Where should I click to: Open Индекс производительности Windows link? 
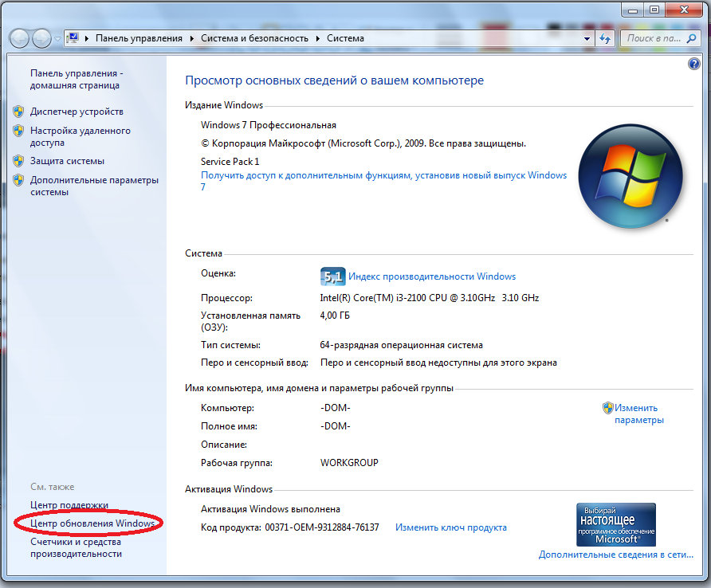[432, 276]
